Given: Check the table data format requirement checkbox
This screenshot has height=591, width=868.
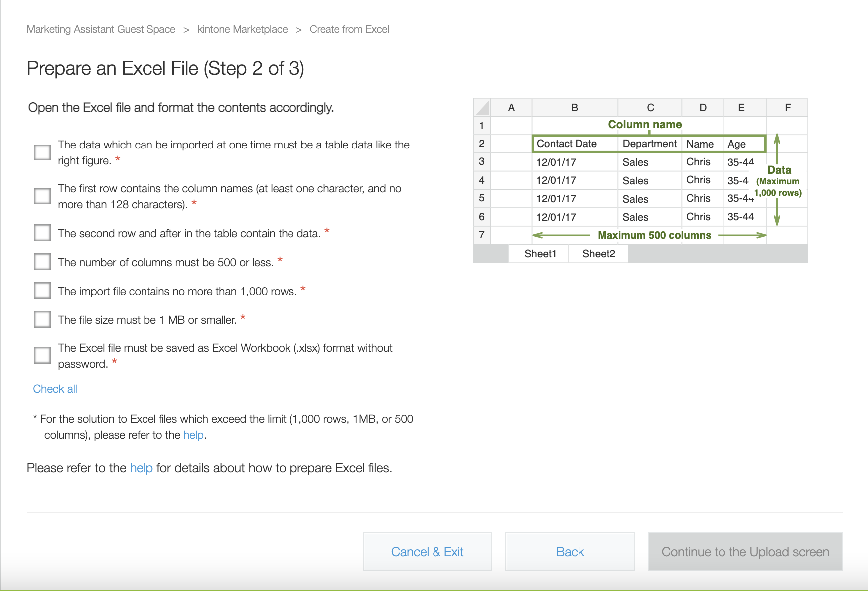Looking at the screenshot, I should point(42,152).
